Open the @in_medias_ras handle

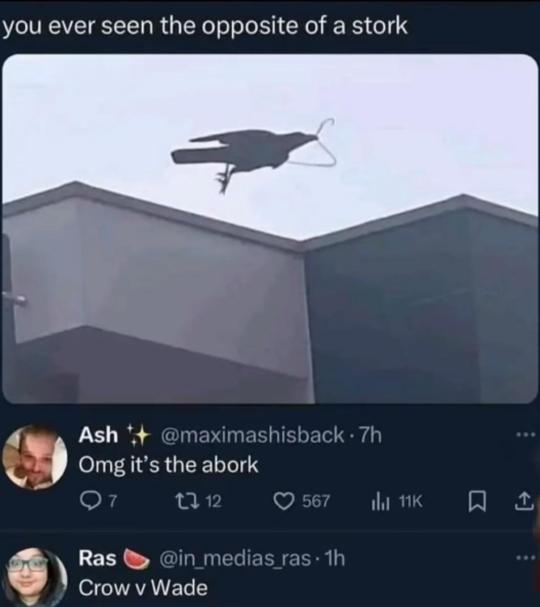click(235, 559)
